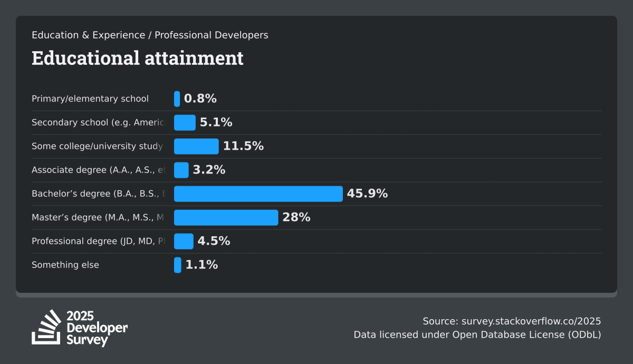Click the Professional degree row label
The width and height of the screenshot is (633, 364).
(98, 241)
